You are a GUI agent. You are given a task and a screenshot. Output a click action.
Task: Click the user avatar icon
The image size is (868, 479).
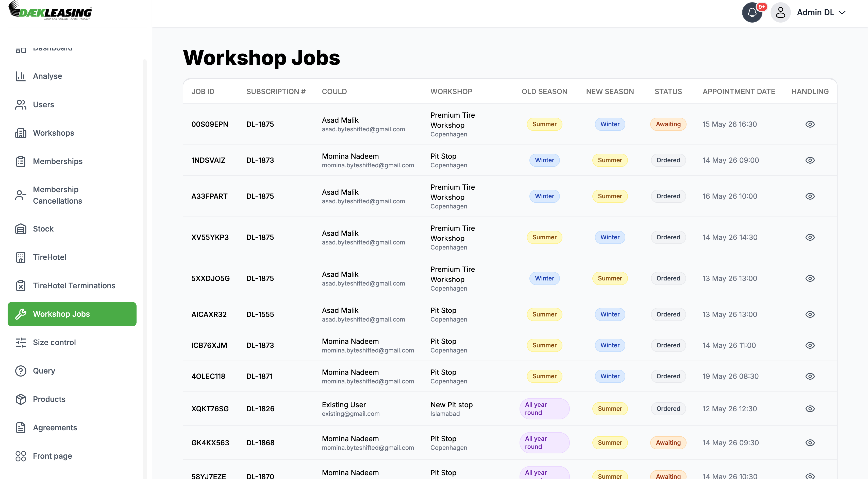pos(780,12)
